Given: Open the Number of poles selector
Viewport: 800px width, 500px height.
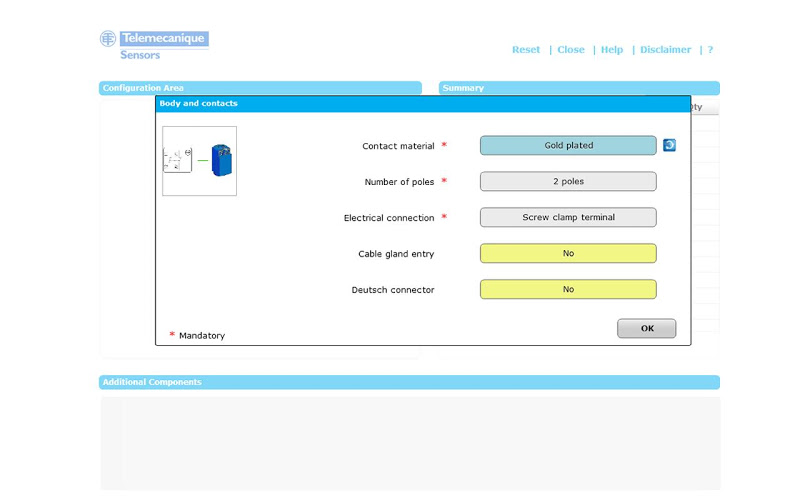Looking at the screenshot, I should click(568, 182).
